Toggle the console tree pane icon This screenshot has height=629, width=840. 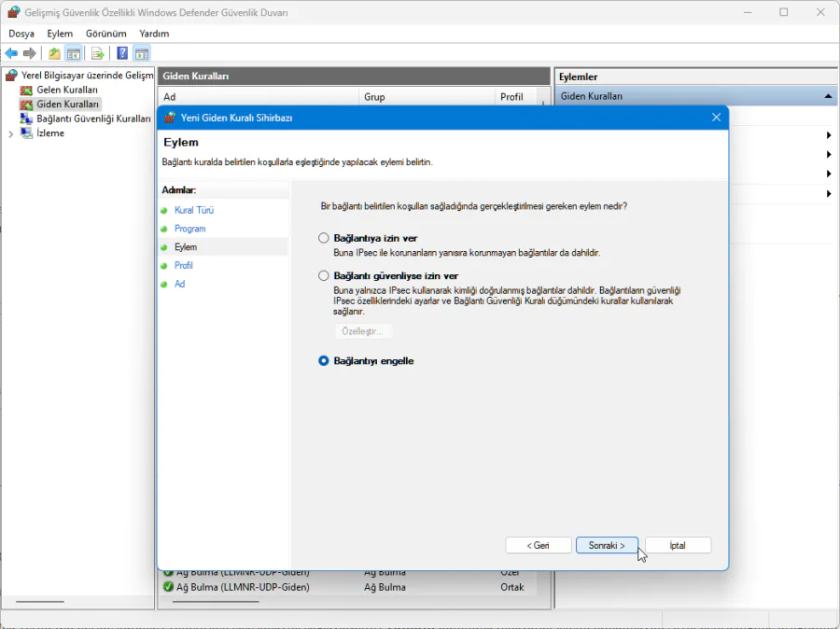[73, 54]
